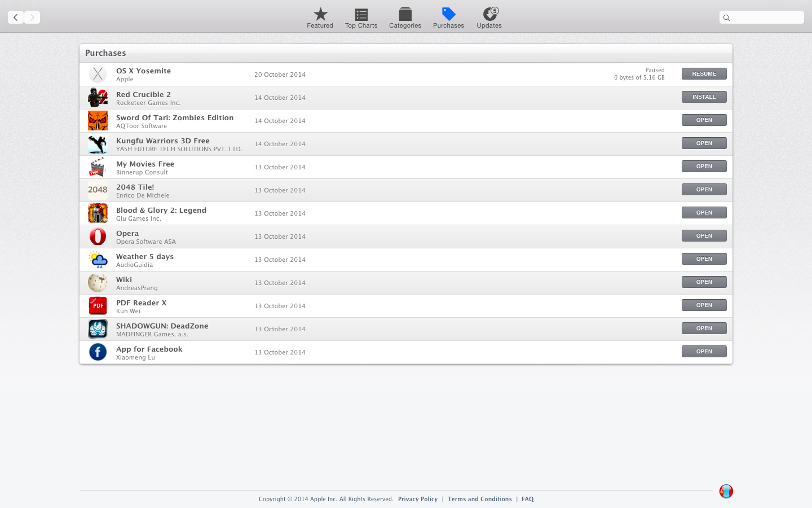Open SHADOWGUN: DeadZone
Image resolution: width=812 pixels, height=508 pixels.
[704, 329]
